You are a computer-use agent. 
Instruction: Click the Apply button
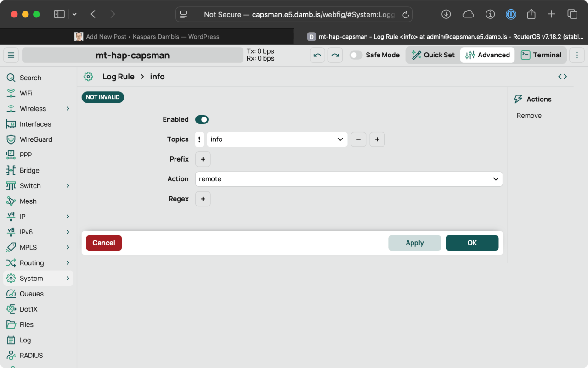414,243
